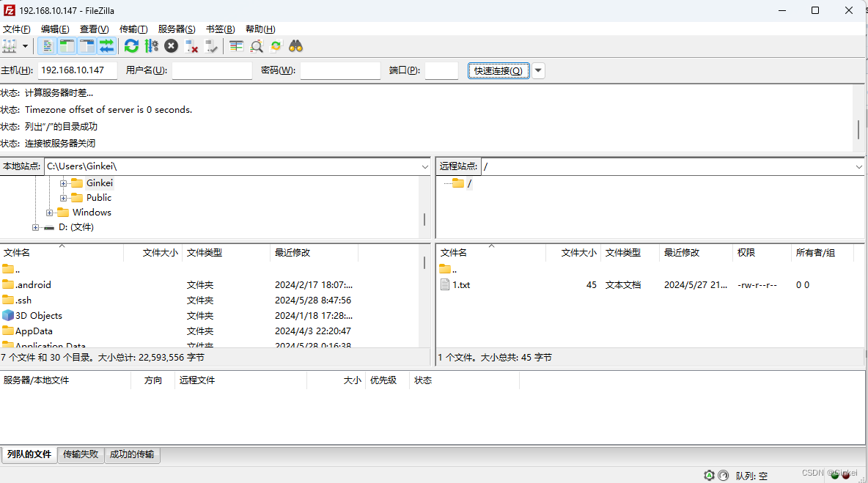Expand the Public folder tree node
The height and width of the screenshot is (483, 868).
click(63, 198)
